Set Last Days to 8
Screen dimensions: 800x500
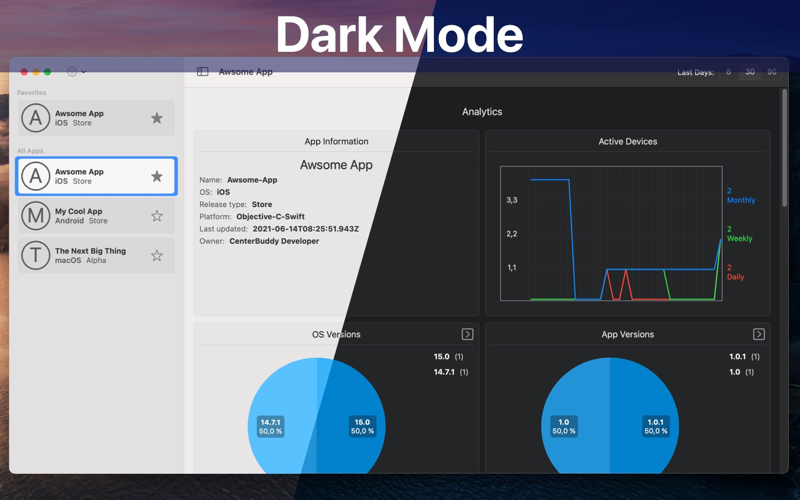[x=729, y=72]
